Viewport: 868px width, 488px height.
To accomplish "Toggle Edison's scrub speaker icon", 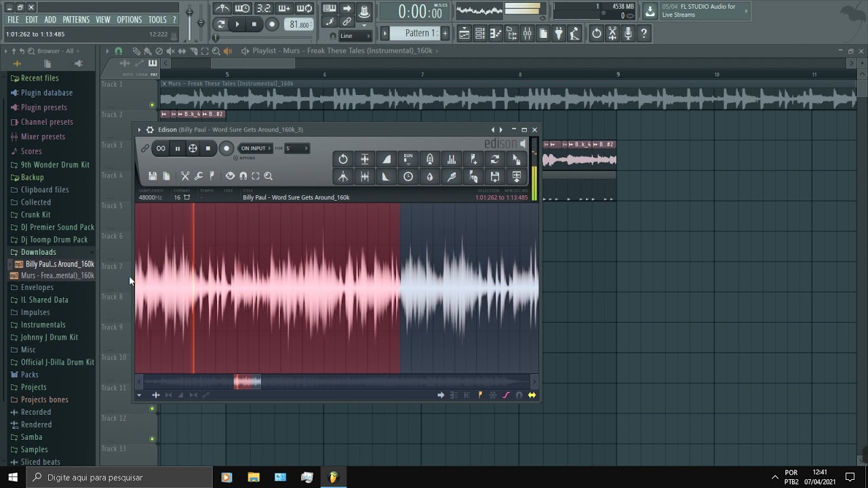I will (523, 144).
